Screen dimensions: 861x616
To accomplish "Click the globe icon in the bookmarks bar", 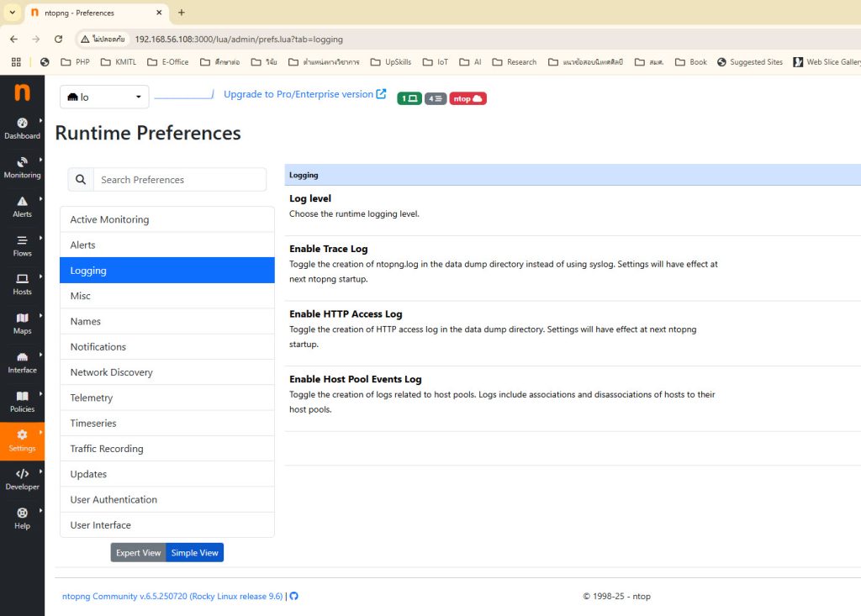I will [x=45, y=62].
